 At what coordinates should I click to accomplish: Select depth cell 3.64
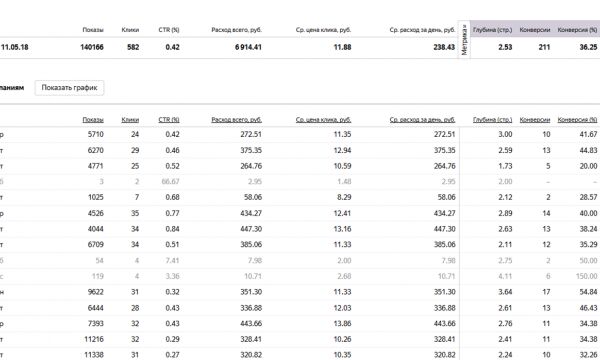(505, 292)
